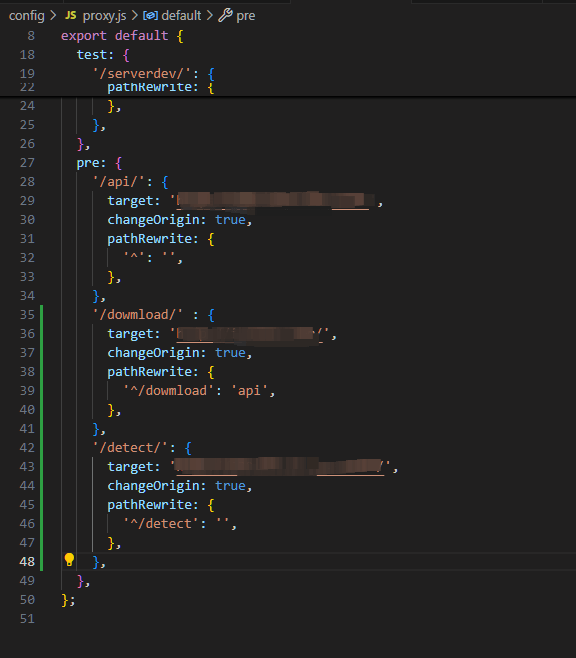Click 'target' on line 29

click(x=130, y=201)
